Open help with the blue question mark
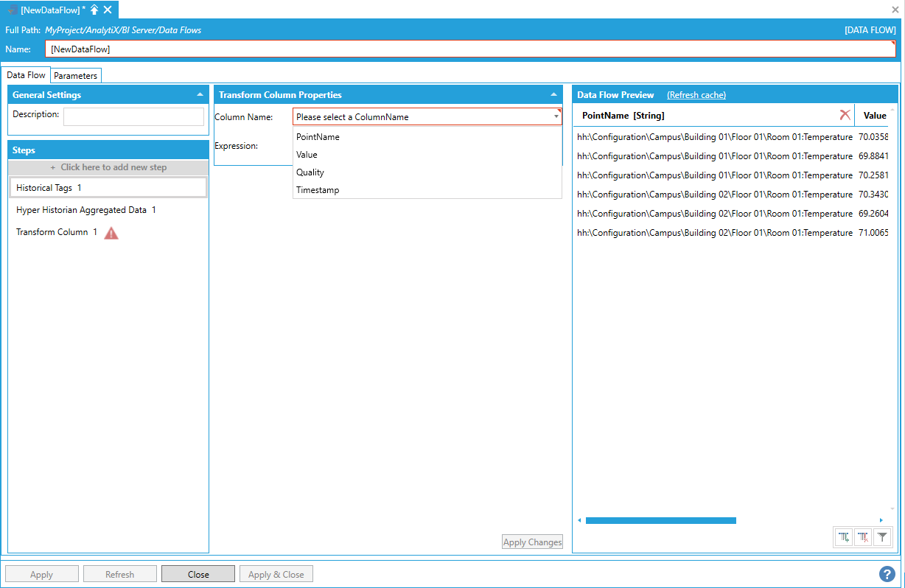 pos(887,574)
